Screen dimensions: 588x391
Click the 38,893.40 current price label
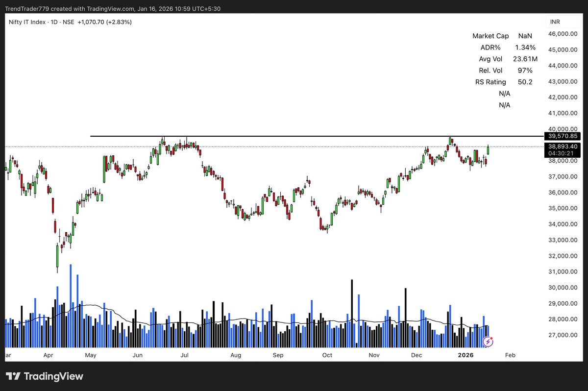[x=563, y=147]
